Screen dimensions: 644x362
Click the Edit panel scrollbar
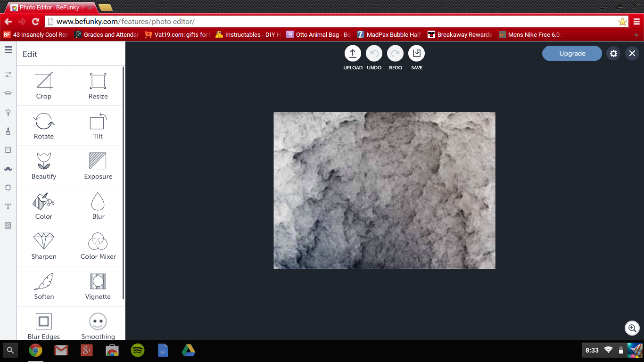pos(124,183)
